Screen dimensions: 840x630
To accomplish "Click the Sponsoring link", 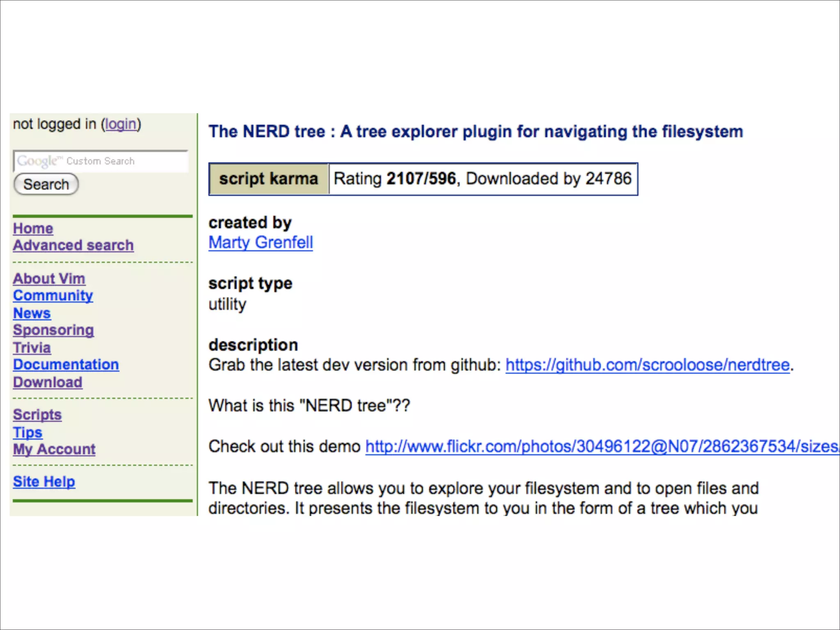I will [53, 330].
